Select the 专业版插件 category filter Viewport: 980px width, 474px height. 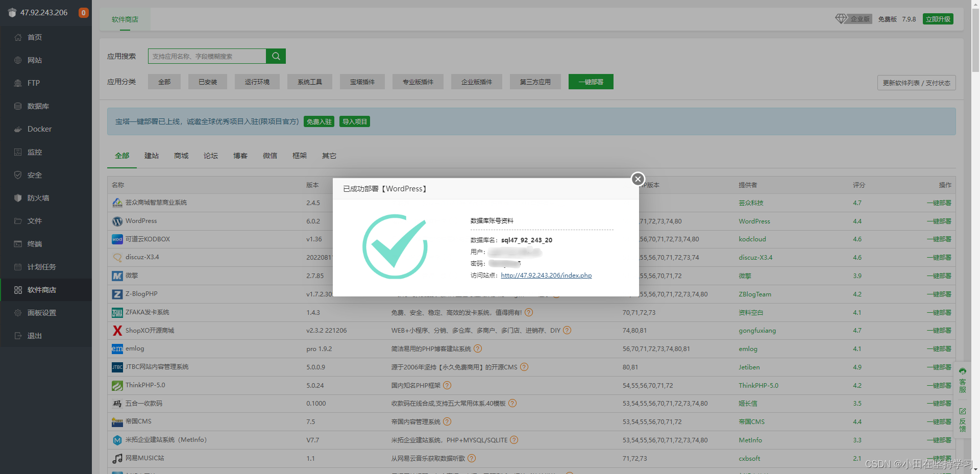(x=418, y=82)
